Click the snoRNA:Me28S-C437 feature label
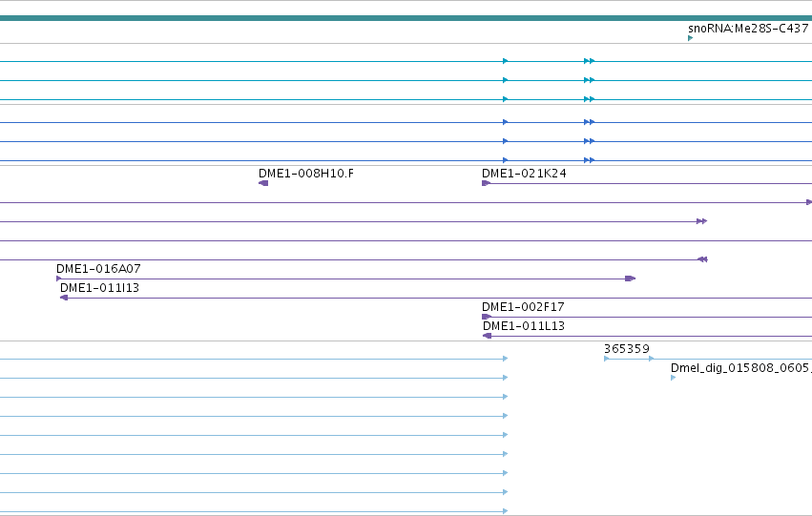Viewport: 812px width, 516px height. pos(748,29)
